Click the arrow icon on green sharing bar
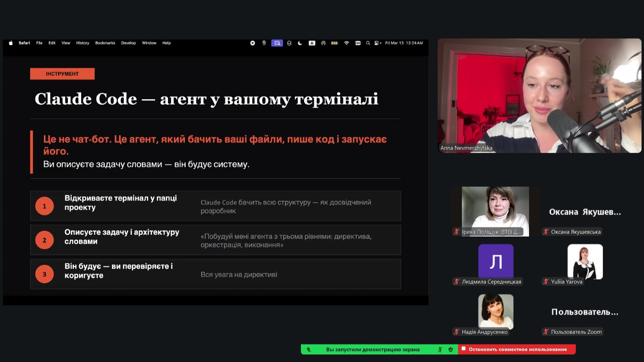The height and width of the screenshot is (362, 644). coord(309,350)
